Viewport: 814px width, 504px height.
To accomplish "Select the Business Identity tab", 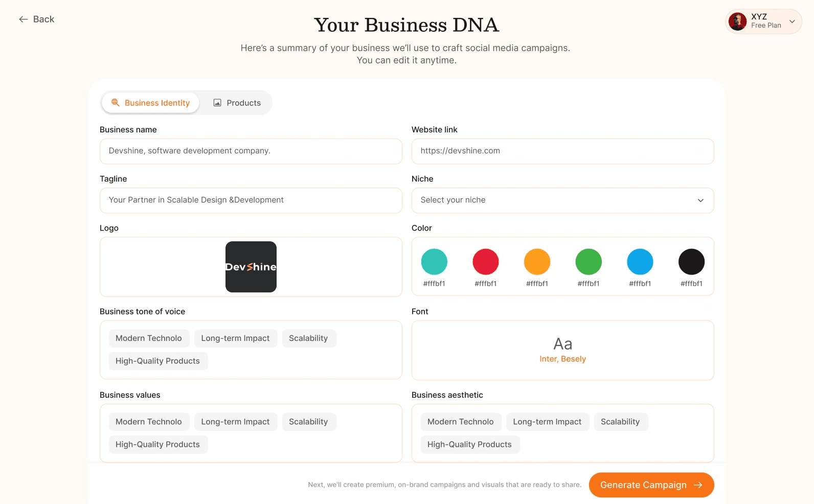I will pyautogui.click(x=151, y=103).
